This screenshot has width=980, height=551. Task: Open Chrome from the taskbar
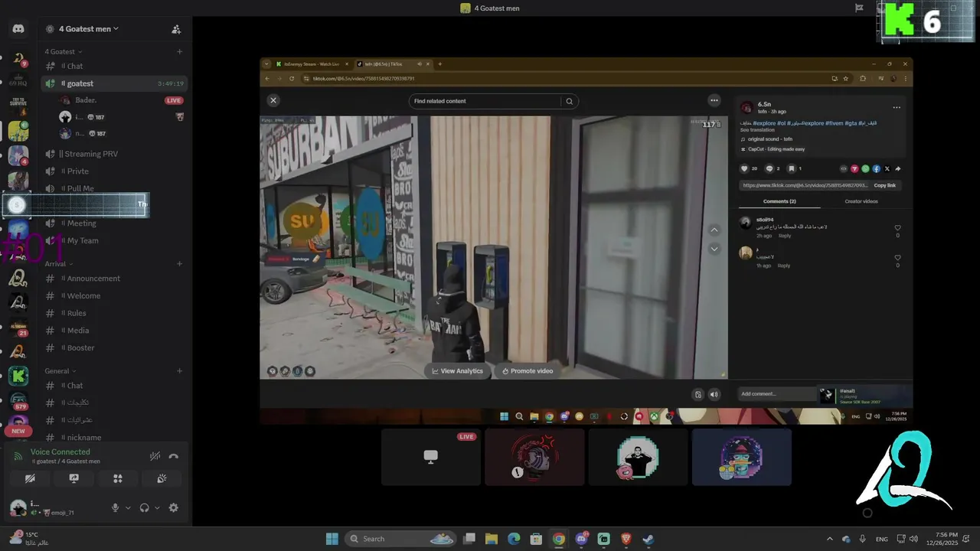(x=559, y=539)
